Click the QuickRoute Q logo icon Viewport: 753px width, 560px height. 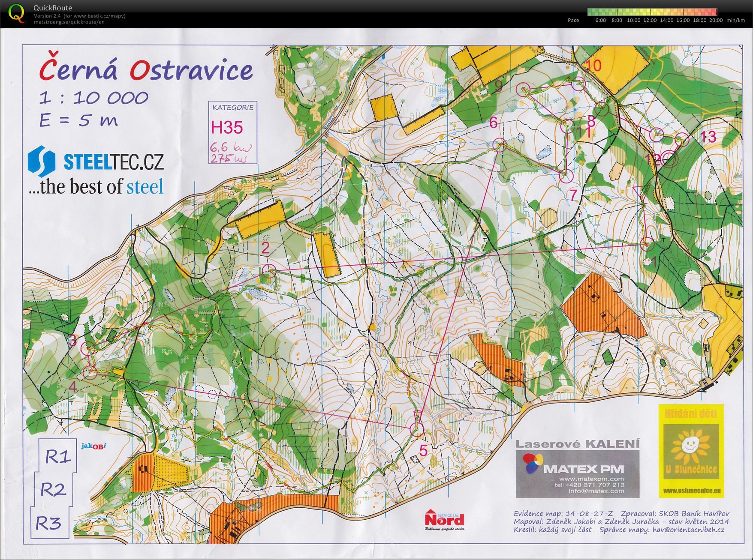click(x=17, y=13)
